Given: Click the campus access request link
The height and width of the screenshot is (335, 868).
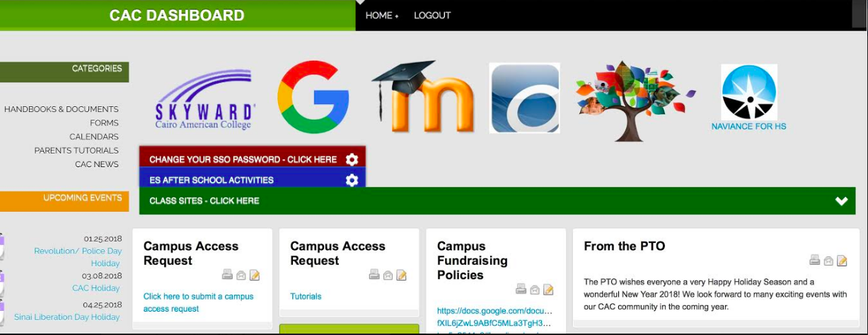Looking at the screenshot, I should point(198,302).
